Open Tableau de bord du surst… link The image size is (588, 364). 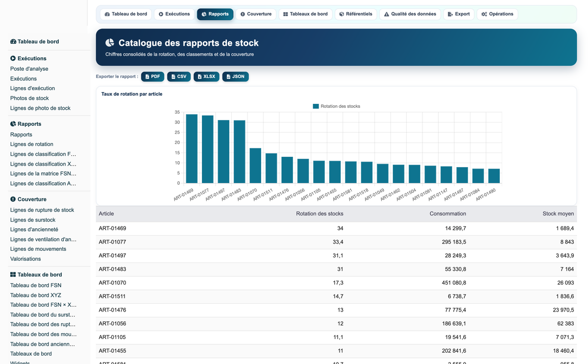(x=43, y=315)
